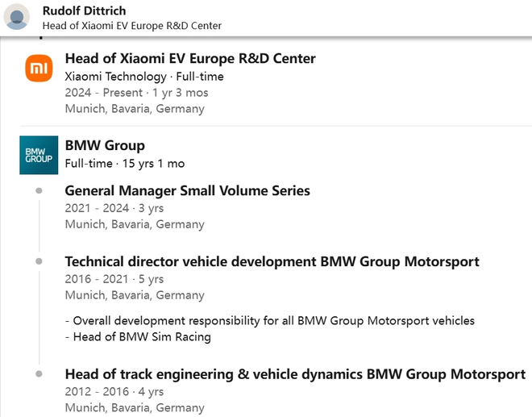Select the Technical director vehicle development title
Screen dimensions: 532x417
pyautogui.click(x=272, y=262)
